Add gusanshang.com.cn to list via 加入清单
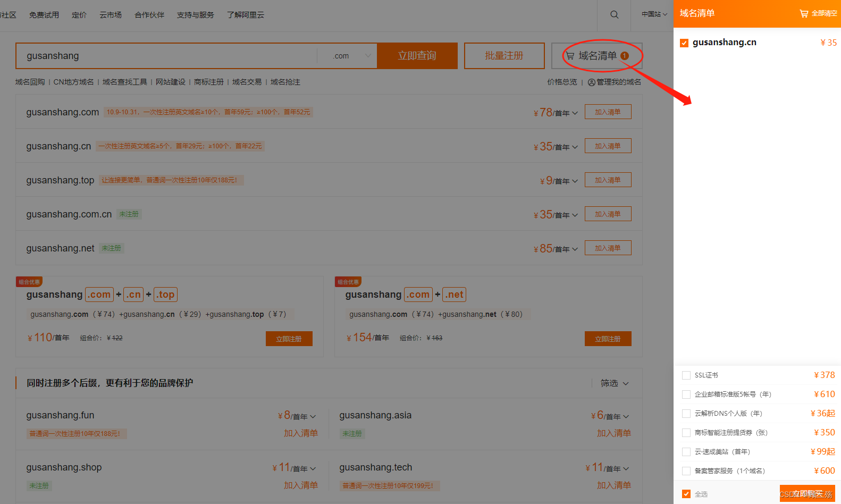This screenshot has height=504, width=841. pyautogui.click(x=608, y=214)
